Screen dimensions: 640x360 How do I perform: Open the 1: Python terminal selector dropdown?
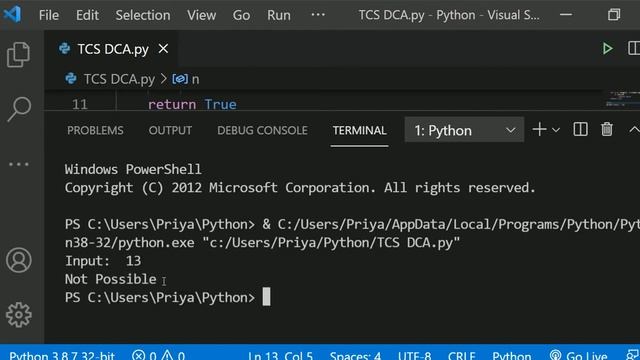click(464, 130)
